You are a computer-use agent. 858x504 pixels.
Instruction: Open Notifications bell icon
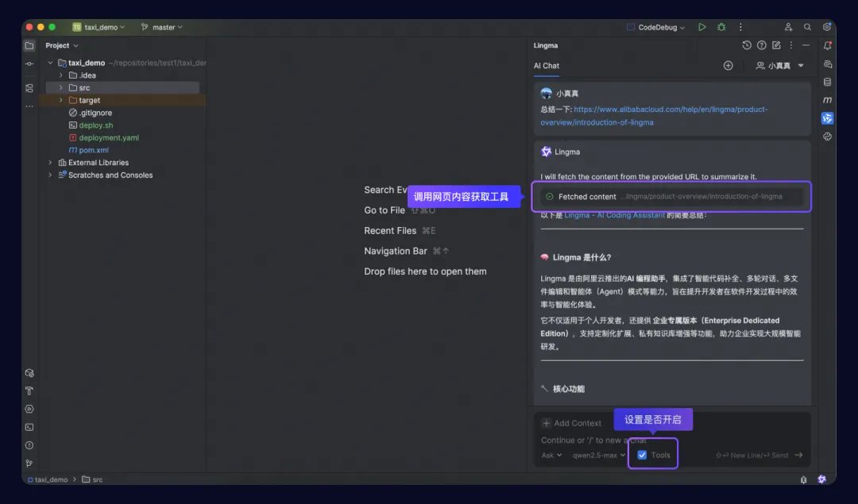tap(827, 46)
